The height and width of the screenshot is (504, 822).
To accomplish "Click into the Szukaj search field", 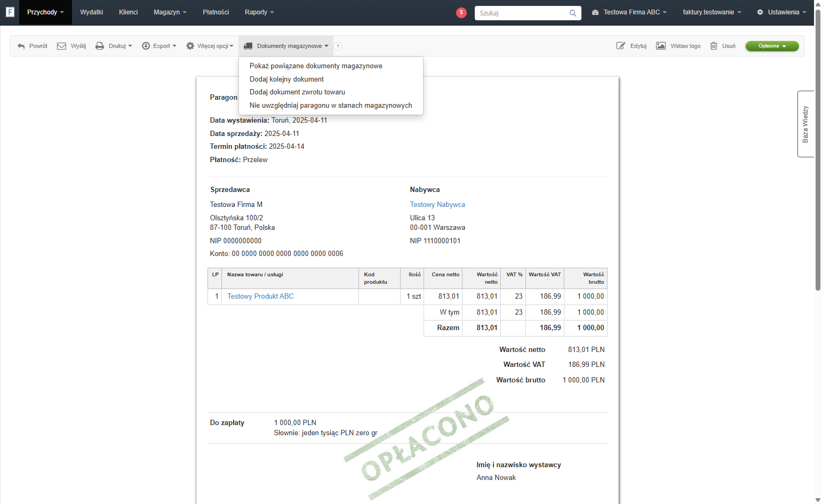I will [522, 13].
